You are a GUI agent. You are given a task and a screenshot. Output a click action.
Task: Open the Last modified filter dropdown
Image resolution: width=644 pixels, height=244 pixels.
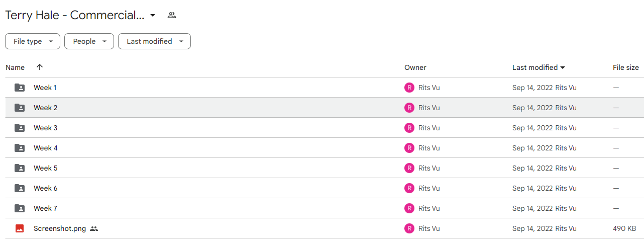pos(154,41)
